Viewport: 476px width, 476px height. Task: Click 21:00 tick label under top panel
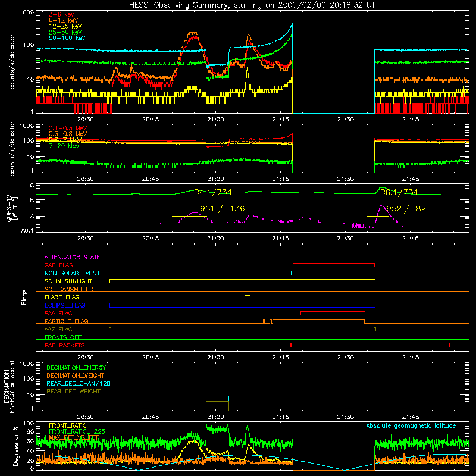(215, 120)
